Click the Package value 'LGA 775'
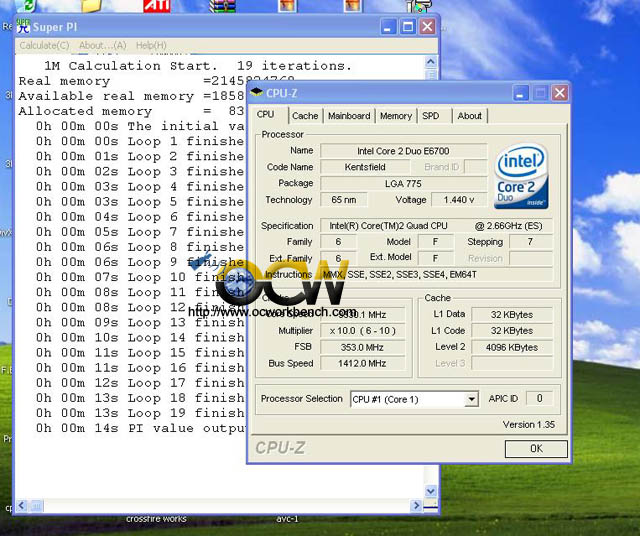Image resolution: width=640 pixels, height=536 pixels. [x=403, y=183]
